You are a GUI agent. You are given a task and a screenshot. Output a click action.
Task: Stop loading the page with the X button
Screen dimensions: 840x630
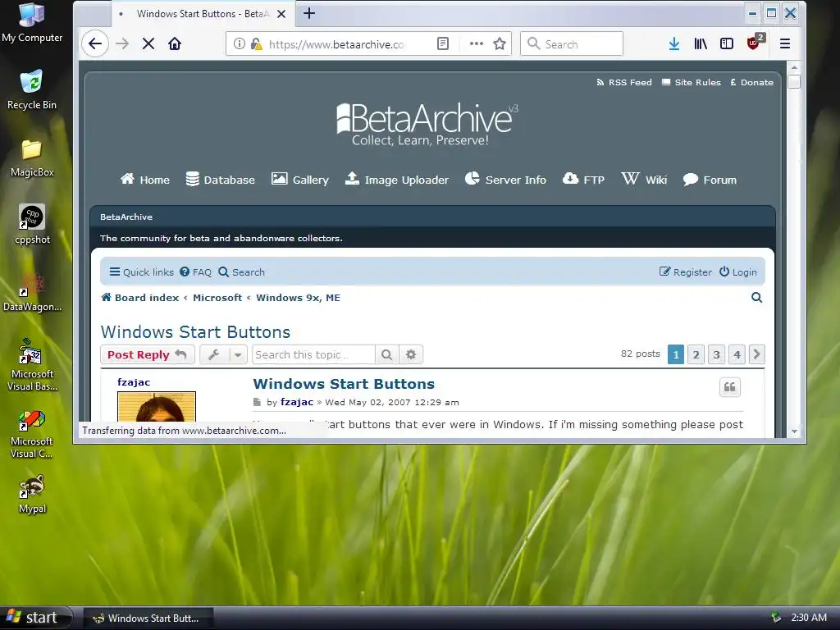[148, 44]
